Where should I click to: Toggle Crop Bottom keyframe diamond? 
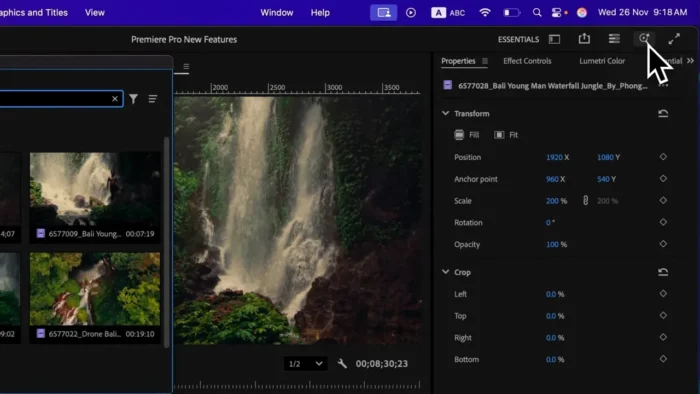(663, 358)
